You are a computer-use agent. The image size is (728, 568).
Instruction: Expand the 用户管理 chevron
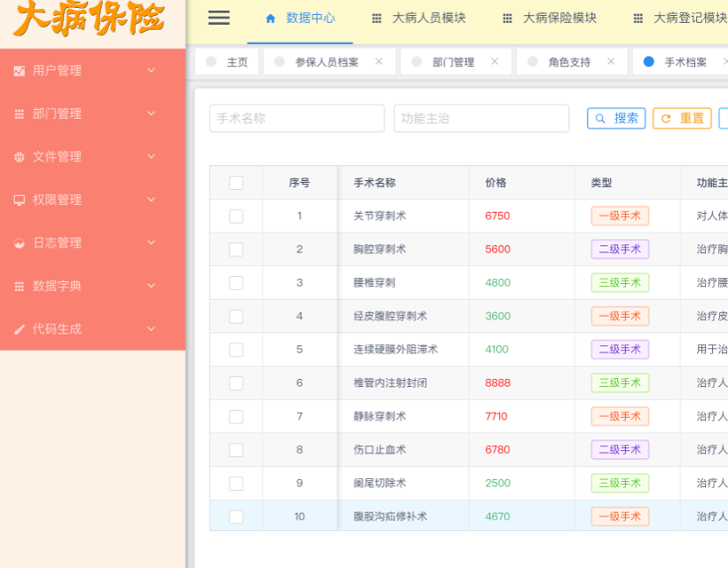(x=151, y=70)
